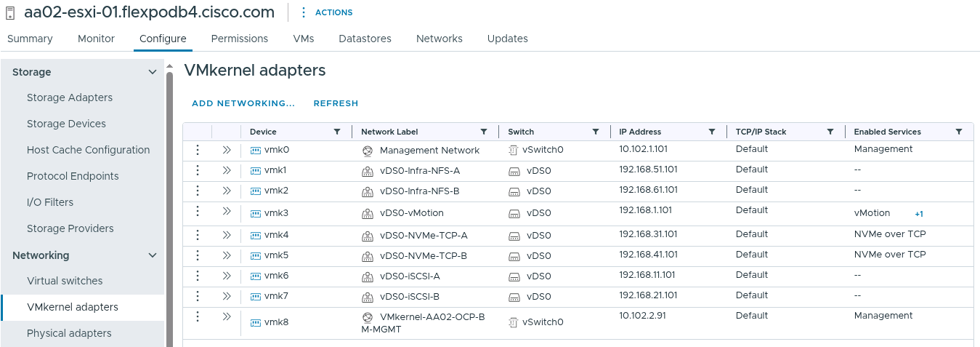
Task: Expand details for vmk1 row
Action: 226,170
